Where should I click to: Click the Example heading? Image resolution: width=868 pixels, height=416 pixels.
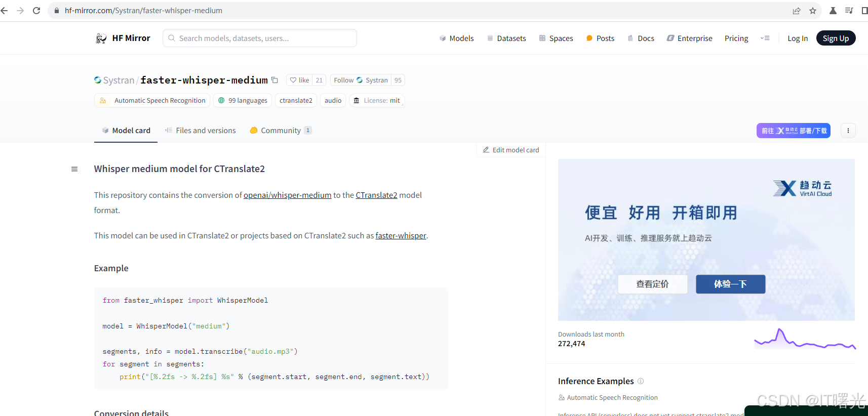(111, 268)
